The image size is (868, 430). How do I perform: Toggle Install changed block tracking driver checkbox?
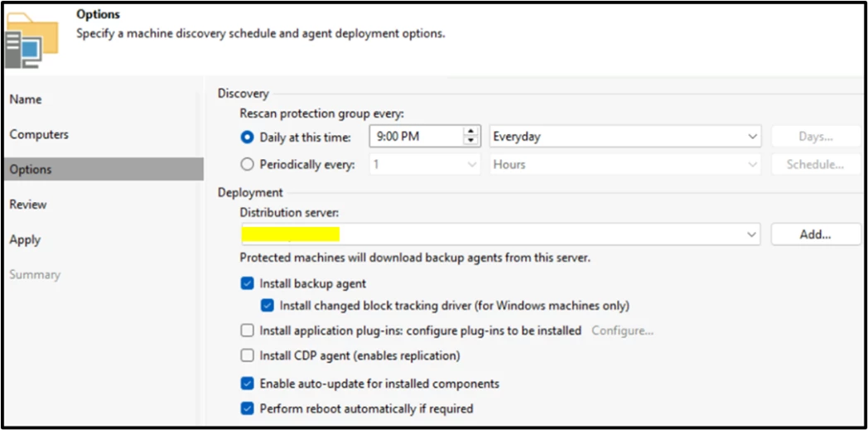pos(267,306)
